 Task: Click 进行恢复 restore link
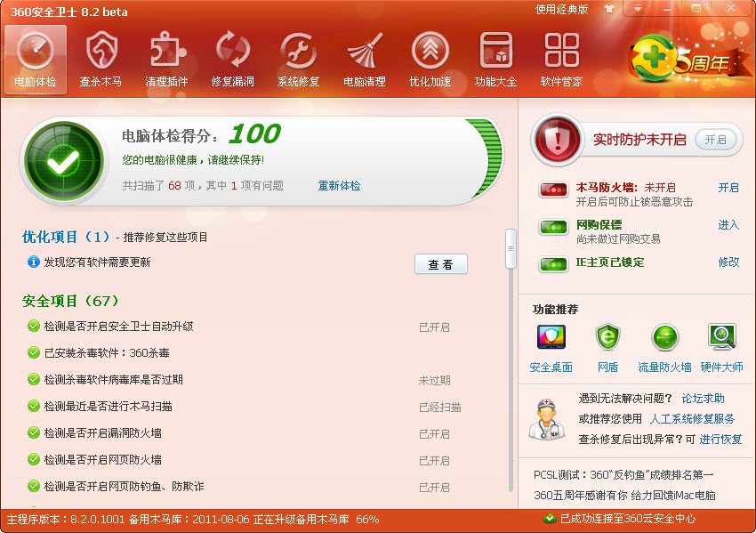tap(720, 439)
